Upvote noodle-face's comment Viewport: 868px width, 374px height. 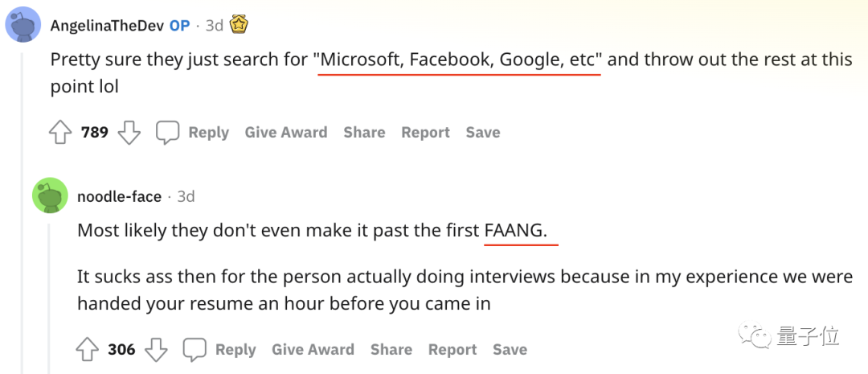(88, 349)
